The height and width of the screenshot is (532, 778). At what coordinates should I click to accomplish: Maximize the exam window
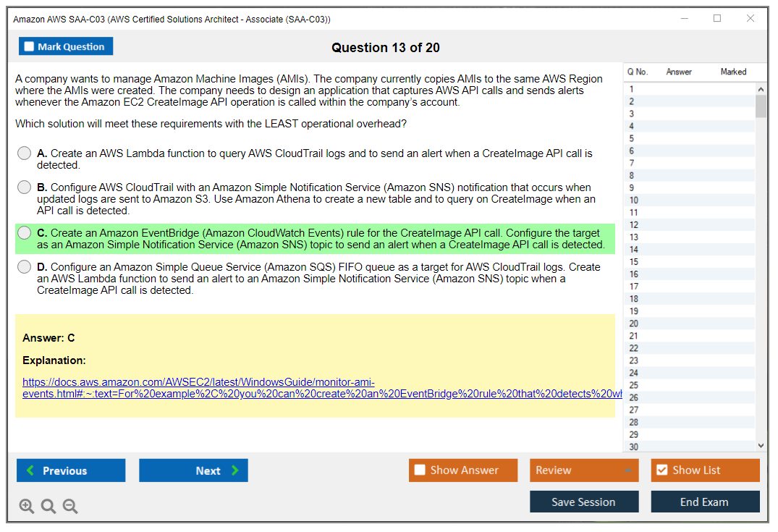[x=717, y=19]
